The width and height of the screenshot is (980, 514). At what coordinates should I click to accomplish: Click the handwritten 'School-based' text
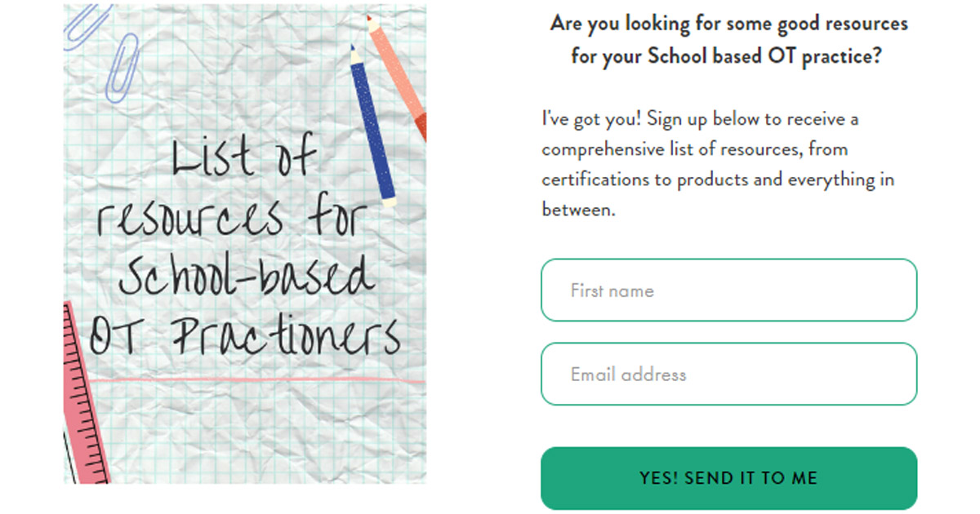pyautogui.click(x=247, y=275)
